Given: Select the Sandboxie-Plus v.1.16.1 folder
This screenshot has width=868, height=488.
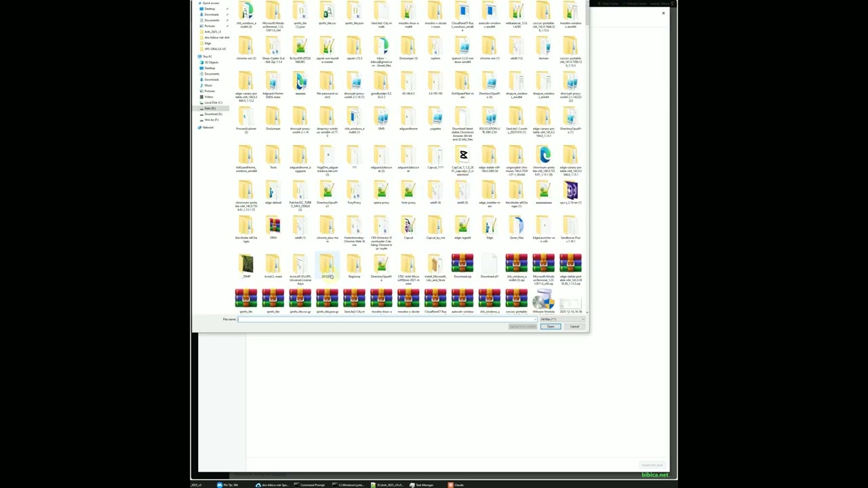Looking at the screenshot, I should (x=571, y=229).
